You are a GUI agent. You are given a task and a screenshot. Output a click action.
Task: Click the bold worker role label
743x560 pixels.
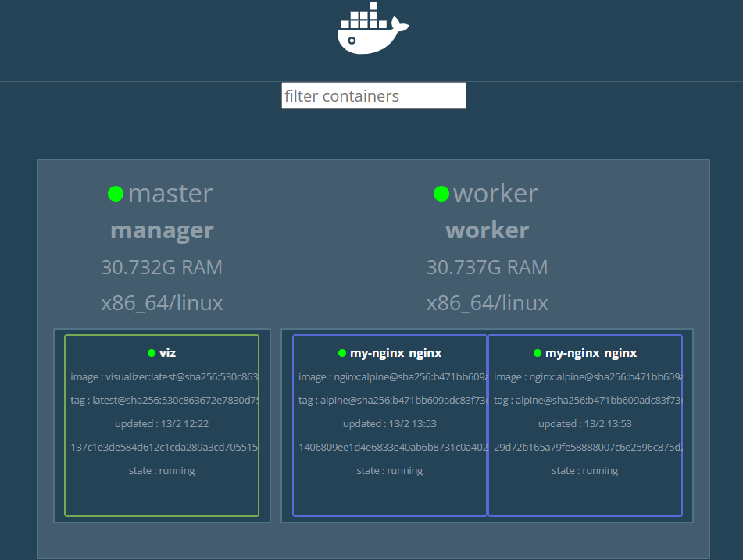pos(487,230)
